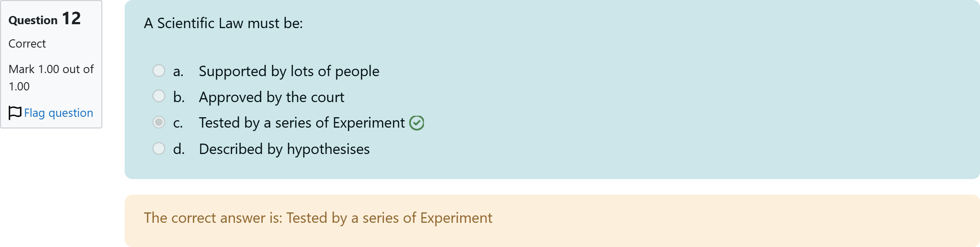Image resolution: width=980 pixels, height=247 pixels.
Task: Click answer text "Described by hypothesises"
Action: (284, 149)
